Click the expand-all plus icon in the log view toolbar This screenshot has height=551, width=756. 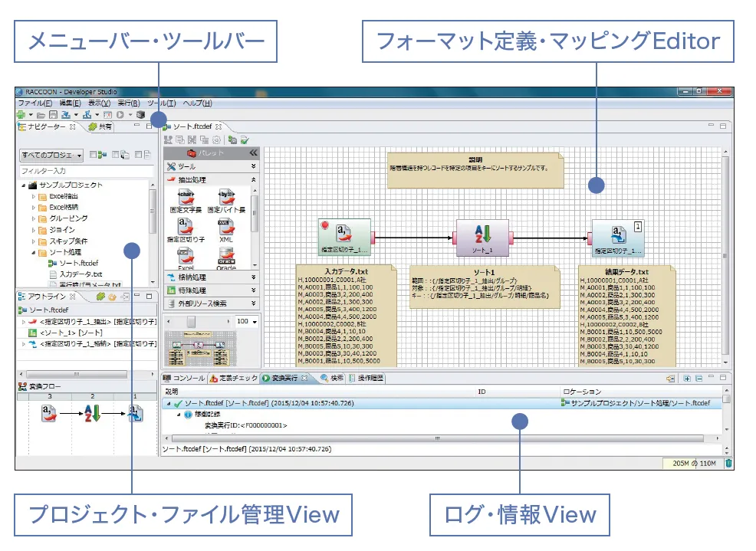(x=687, y=379)
